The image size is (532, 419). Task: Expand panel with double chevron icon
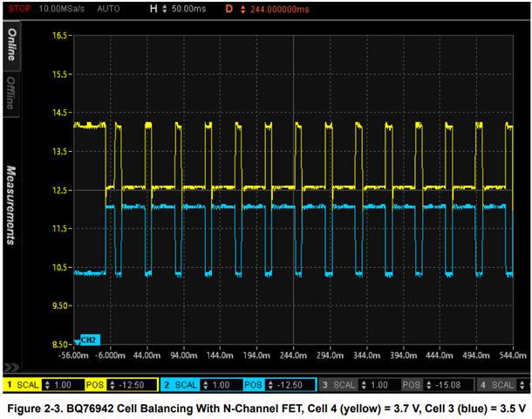click(11, 367)
